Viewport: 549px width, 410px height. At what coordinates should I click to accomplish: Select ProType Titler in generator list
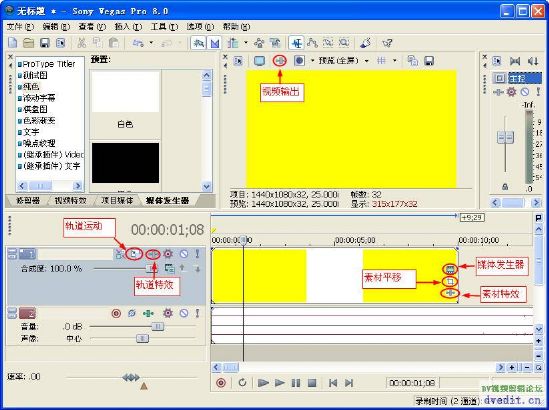[x=49, y=64]
